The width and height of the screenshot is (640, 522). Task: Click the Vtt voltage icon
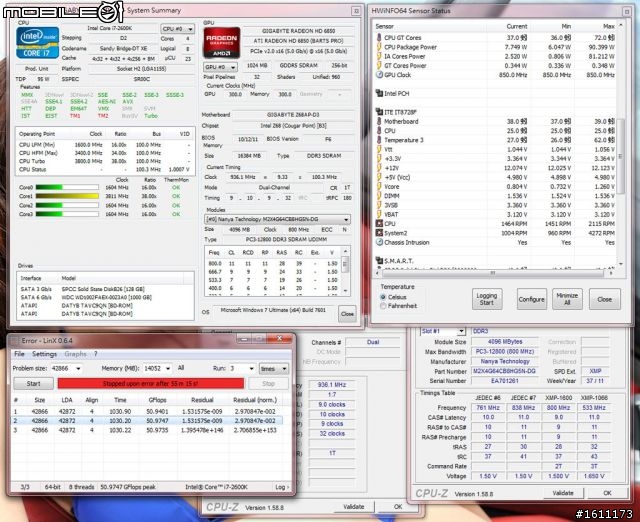379,149
